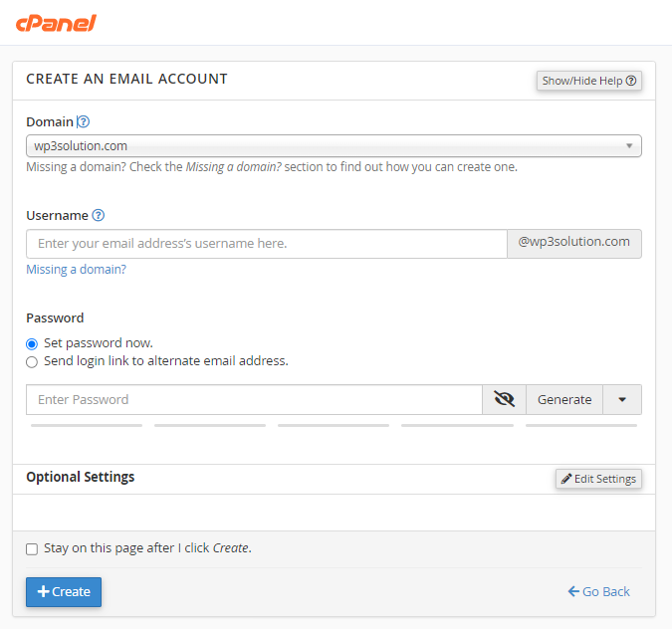Follow the Go Back link
The width and height of the screenshot is (672, 629).
598,591
